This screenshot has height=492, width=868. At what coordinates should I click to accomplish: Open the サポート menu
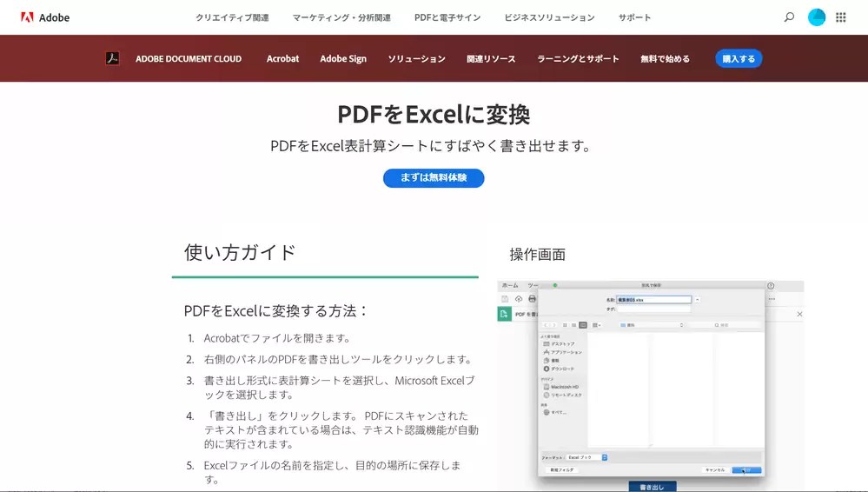click(x=634, y=17)
